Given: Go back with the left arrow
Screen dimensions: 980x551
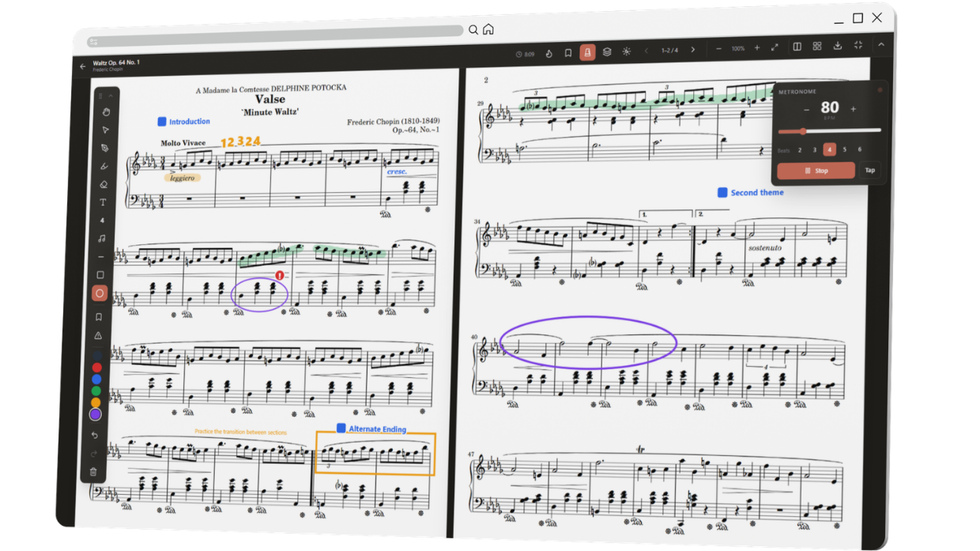Looking at the screenshot, I should tap(83, 66).
